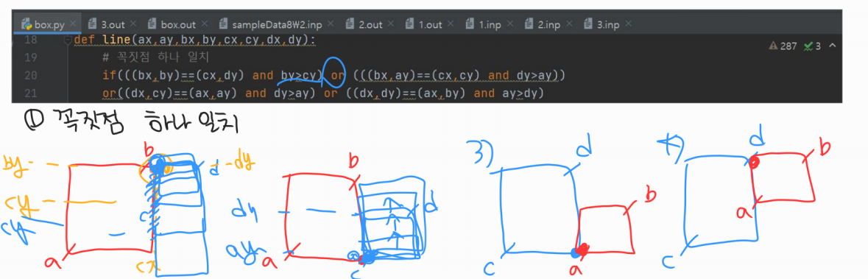Close the 2.inp tab
This screenshot has width=868, height=279.
(570, 24)
